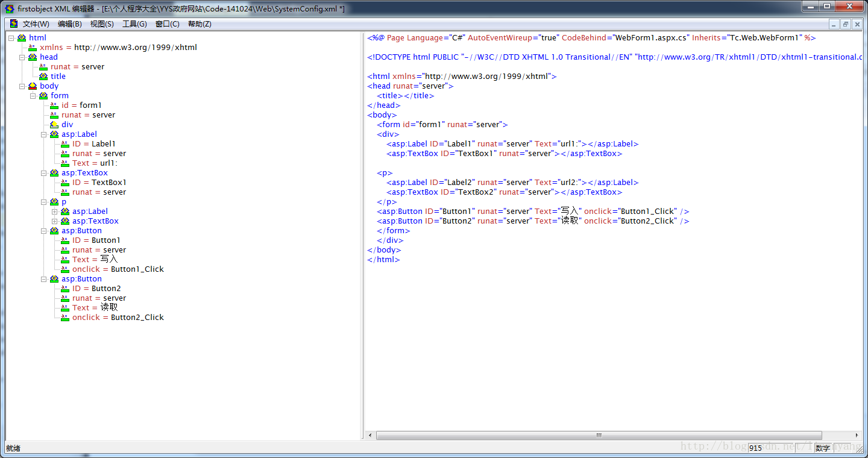Click the ID = Button2 attribute icon
The image size is (868, 458).
[65, 289]
